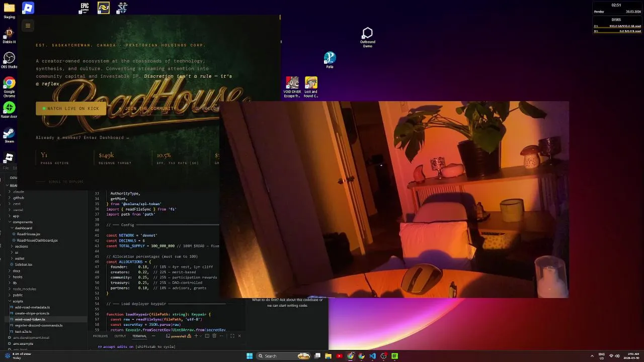Select the Terminal panel tab

pyautogui.click(x=139, y=336)
